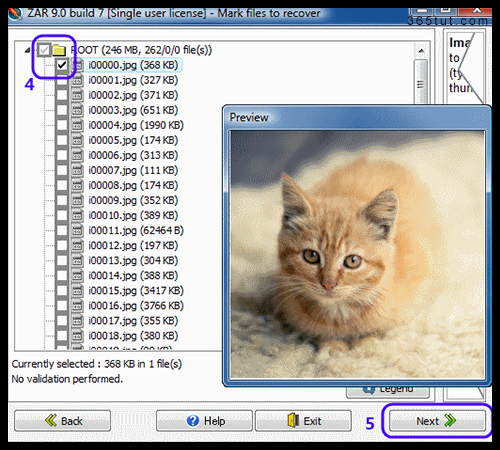The height and width of the screenshot is (450, 500).
Task: Select i00009.jpg (352 KB) in the tree
Action: [133, 201]
